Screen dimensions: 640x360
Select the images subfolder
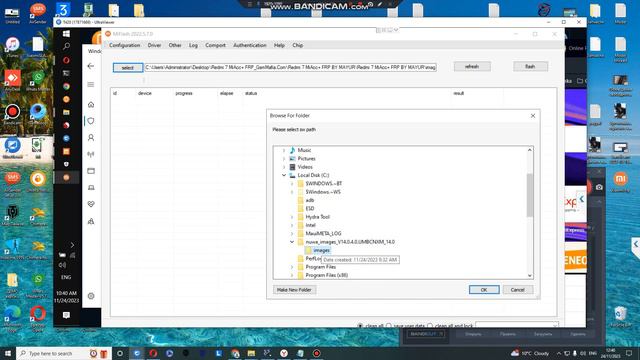[322, 250]
